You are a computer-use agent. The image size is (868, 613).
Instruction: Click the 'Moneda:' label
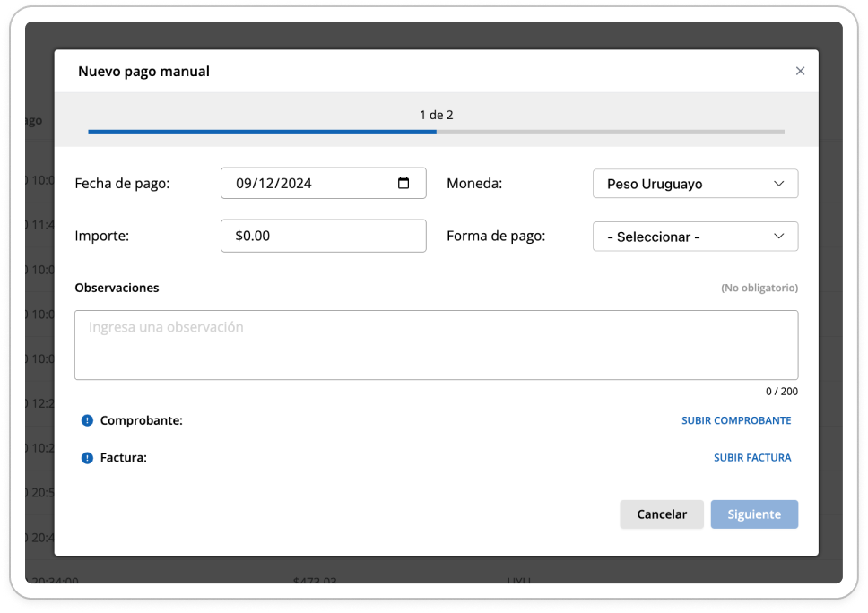pyautogui.click(x=474, y=184)
